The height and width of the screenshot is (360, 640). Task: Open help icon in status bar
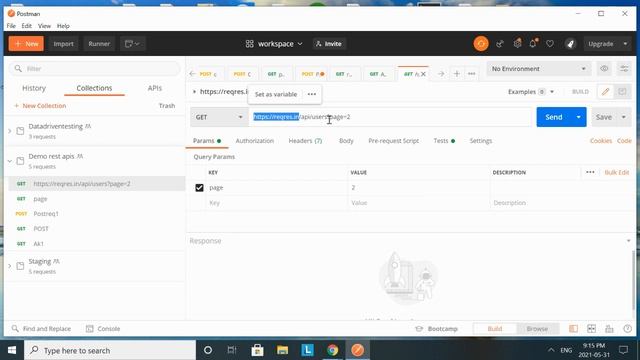pos(628,329)
